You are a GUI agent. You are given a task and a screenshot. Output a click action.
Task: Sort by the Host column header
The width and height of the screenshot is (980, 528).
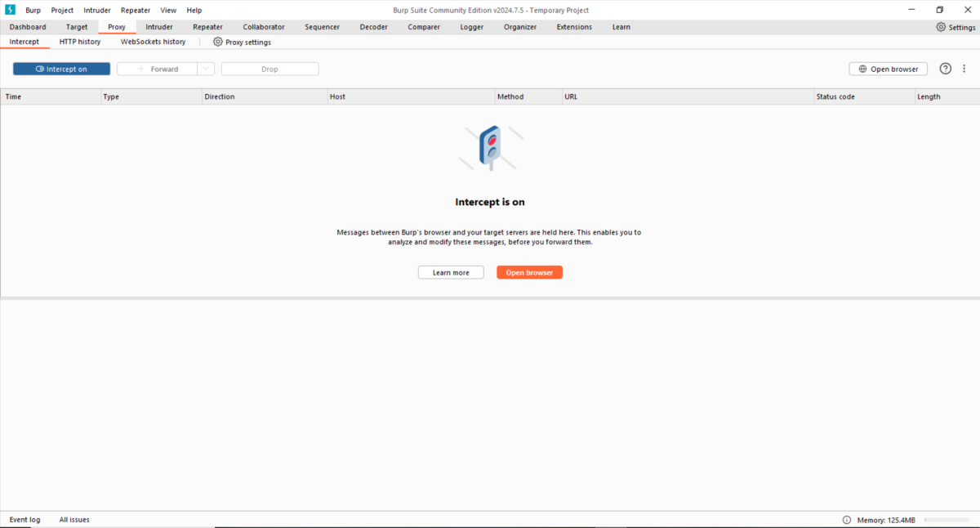[x=411, y=96]
